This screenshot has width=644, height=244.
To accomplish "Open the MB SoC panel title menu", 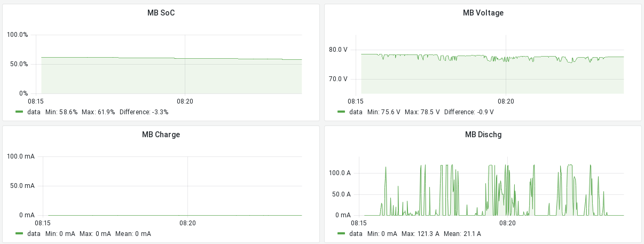I will (161, 13).
